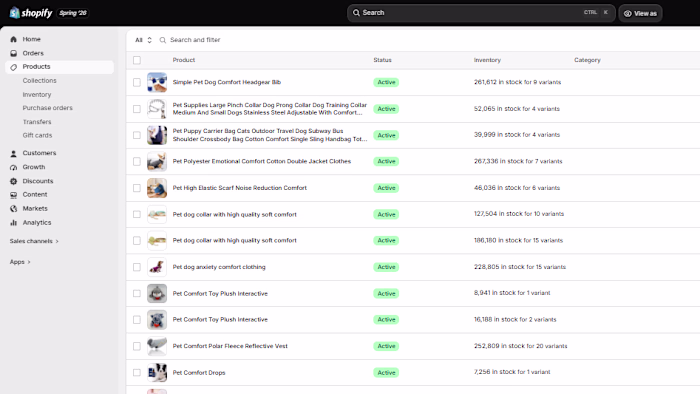Open thumbnail of Pet Puppy Carrier Bag

(157, 135)
